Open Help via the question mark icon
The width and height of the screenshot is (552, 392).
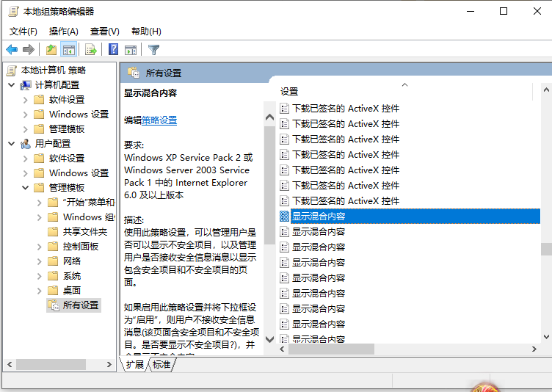114,50
